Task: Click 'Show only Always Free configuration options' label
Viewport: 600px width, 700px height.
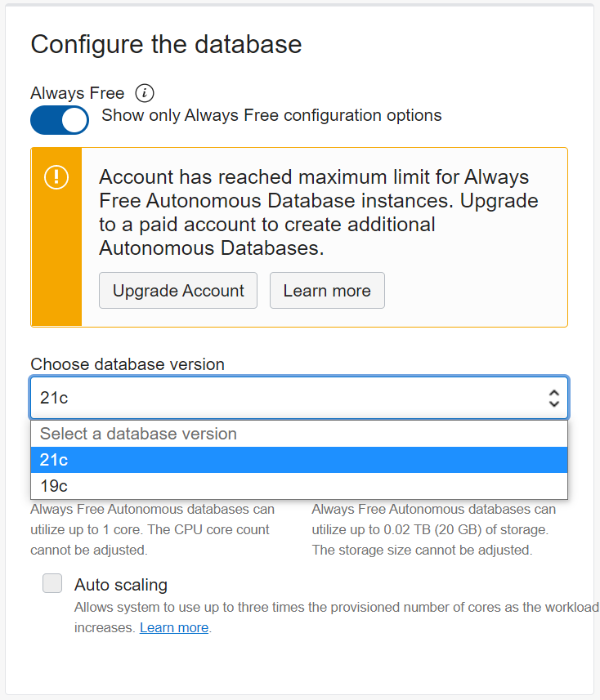Action: 271,115
